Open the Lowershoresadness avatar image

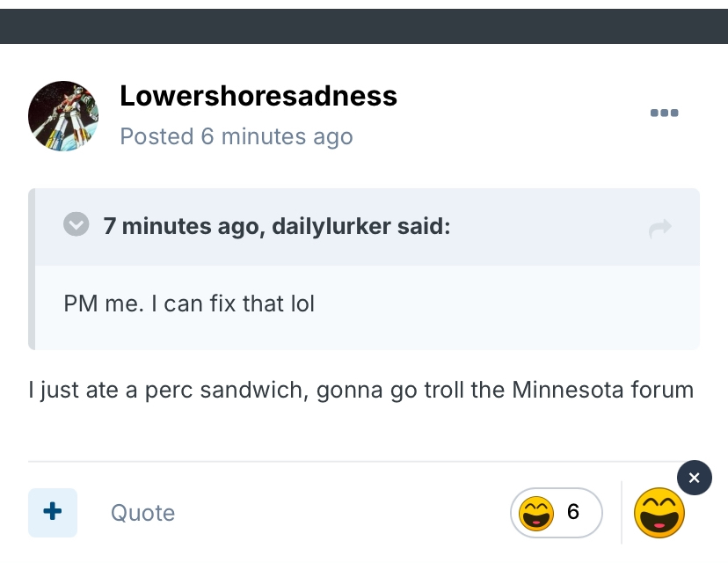click(x=63, y=116)
